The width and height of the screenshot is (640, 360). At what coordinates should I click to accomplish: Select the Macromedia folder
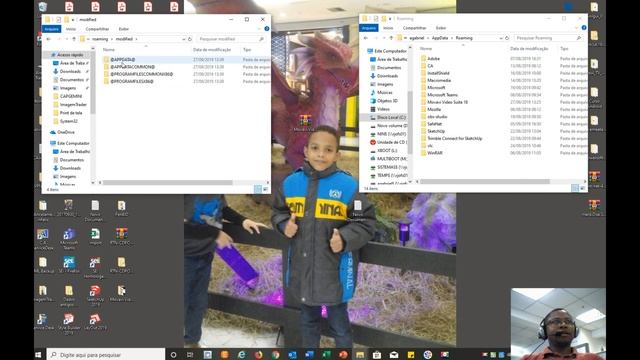(439, 80)
